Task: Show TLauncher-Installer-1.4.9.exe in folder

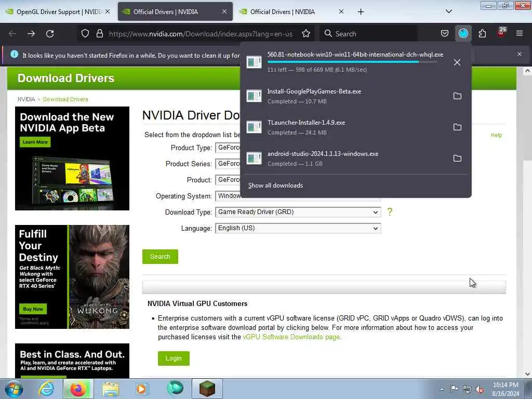Action: point(457,127)
